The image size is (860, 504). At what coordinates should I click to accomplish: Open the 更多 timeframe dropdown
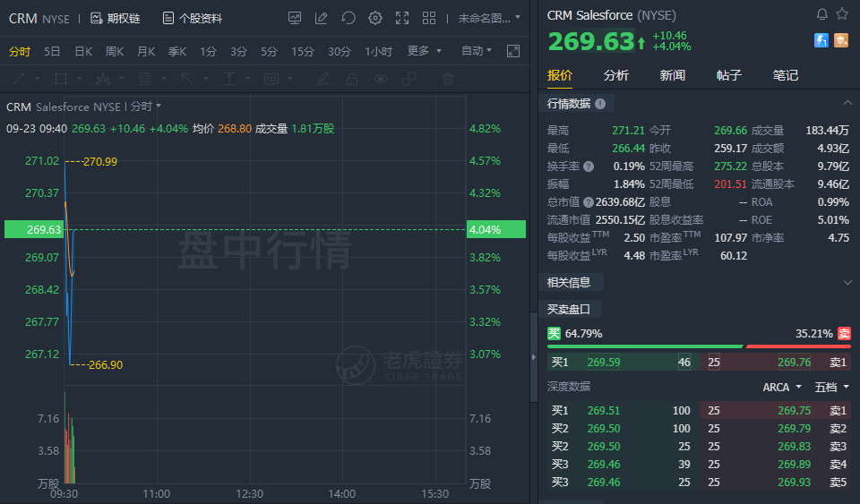pos(425,51)
